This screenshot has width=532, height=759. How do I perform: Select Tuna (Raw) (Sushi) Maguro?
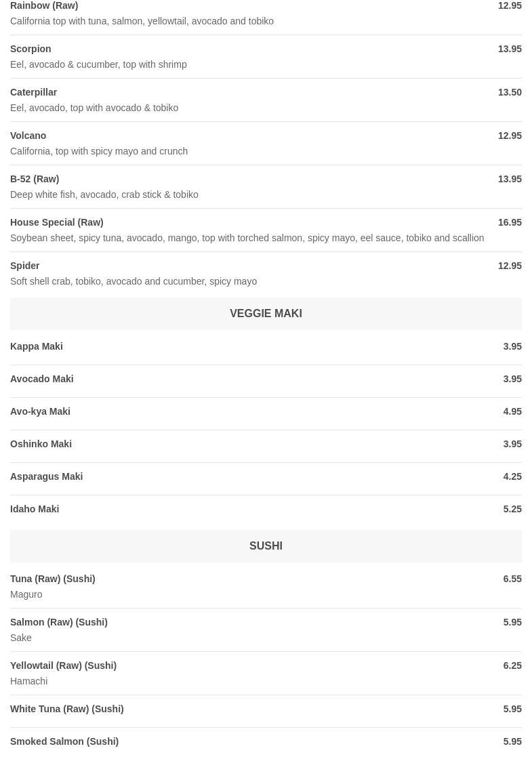266,586
